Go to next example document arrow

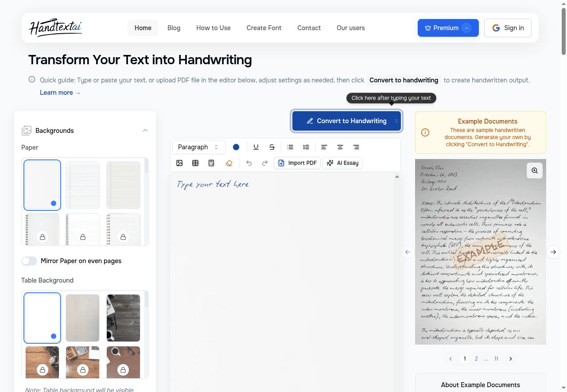click(x=553, y=252)
